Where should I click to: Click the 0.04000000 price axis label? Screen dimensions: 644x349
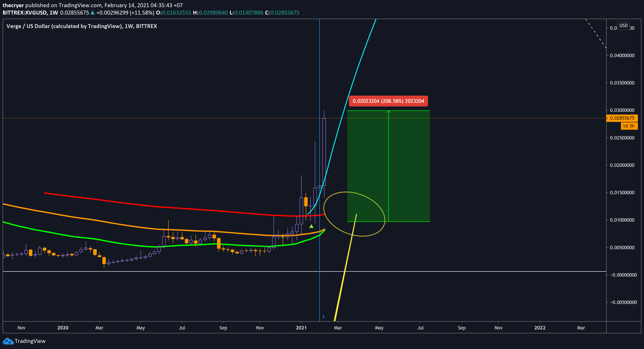(622, 55)
